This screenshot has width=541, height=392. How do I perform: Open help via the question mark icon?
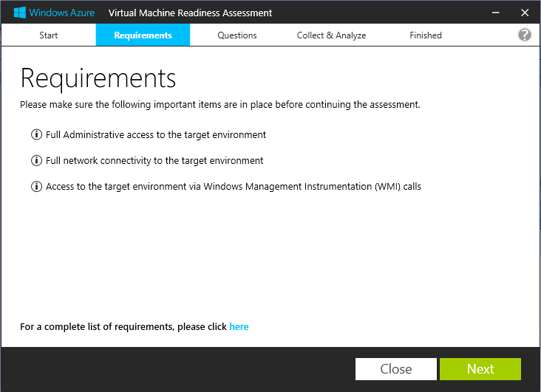pyautogui.click(x=525, y=35)
